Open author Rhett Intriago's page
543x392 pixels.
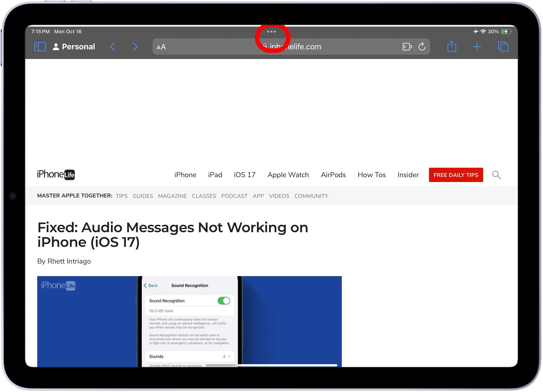[69, 261]
